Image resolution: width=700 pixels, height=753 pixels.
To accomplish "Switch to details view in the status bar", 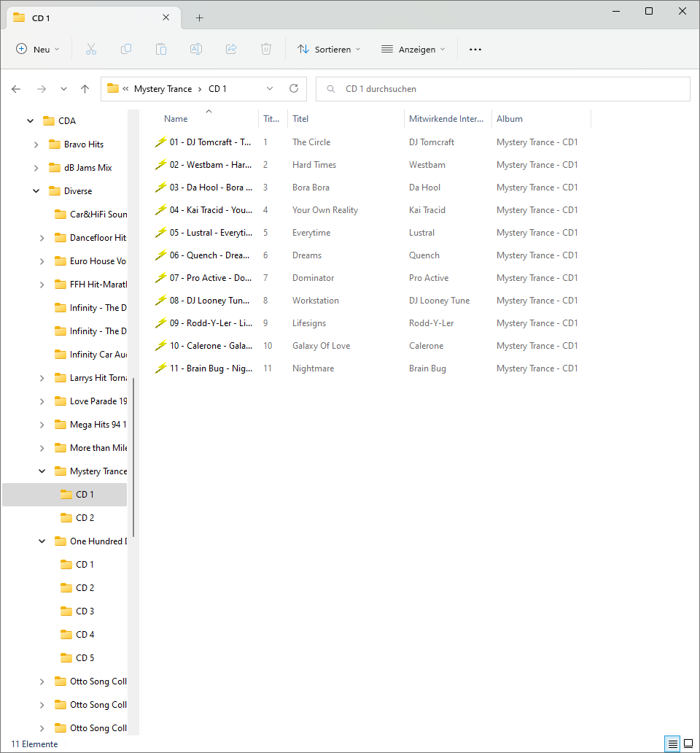I will click(x=672, y=743).
